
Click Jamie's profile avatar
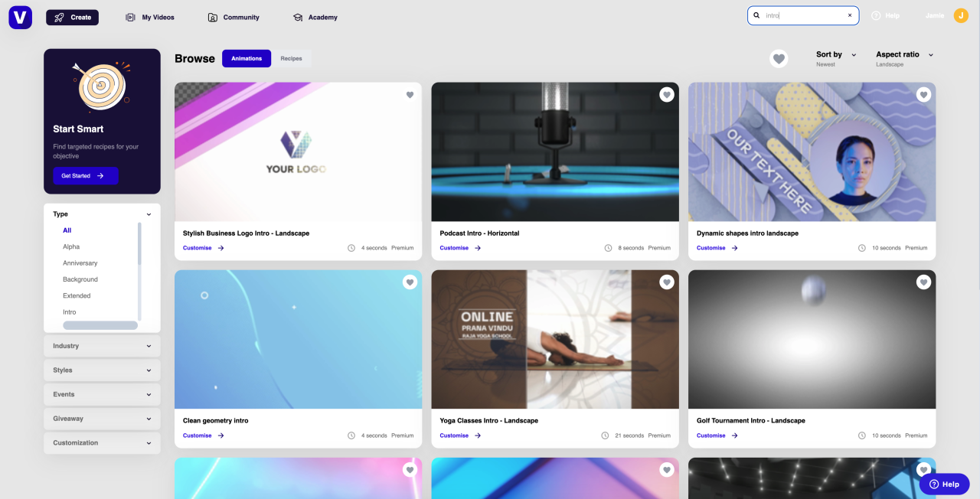pos(961,15)
